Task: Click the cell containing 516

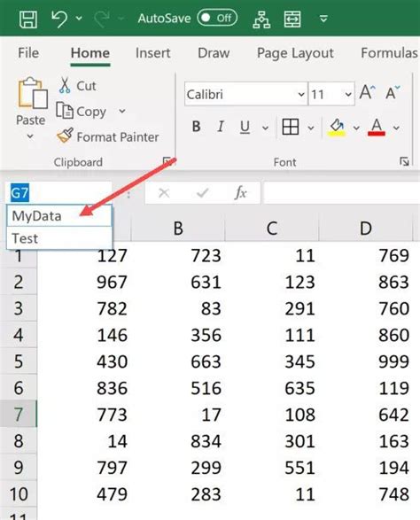Action: [x=178, y=388]
